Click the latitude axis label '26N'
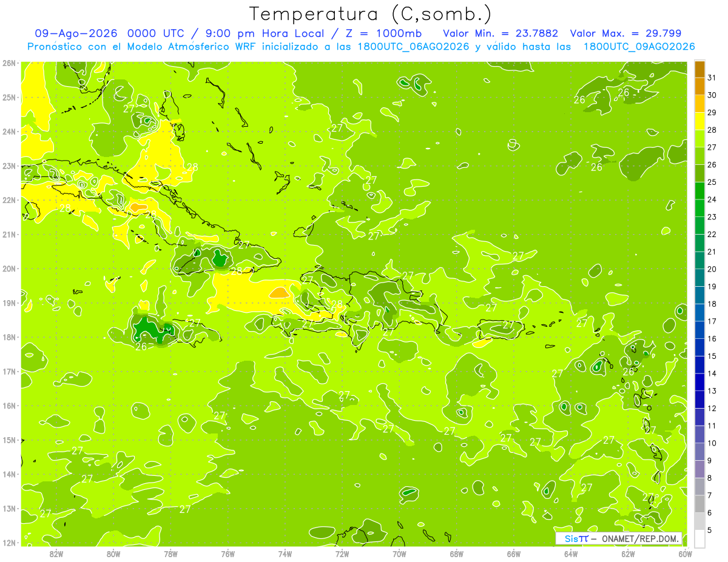 pos(9,62)
